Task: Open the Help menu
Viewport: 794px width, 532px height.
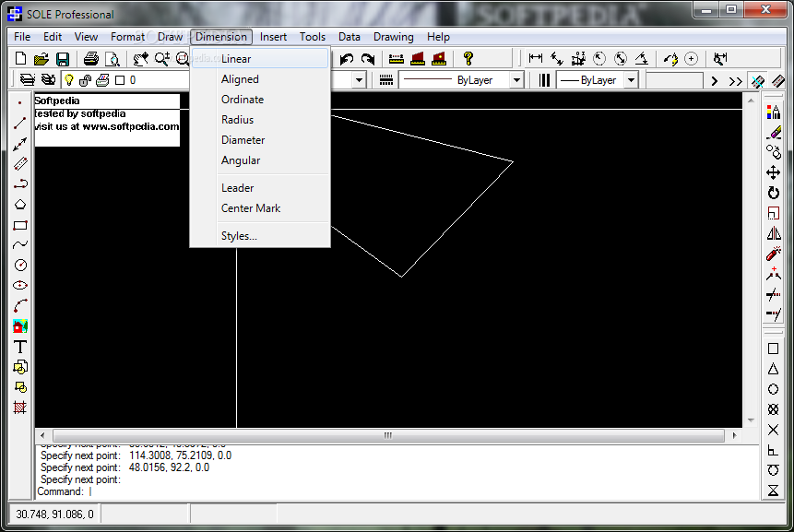Action: [x=438, y=37]
